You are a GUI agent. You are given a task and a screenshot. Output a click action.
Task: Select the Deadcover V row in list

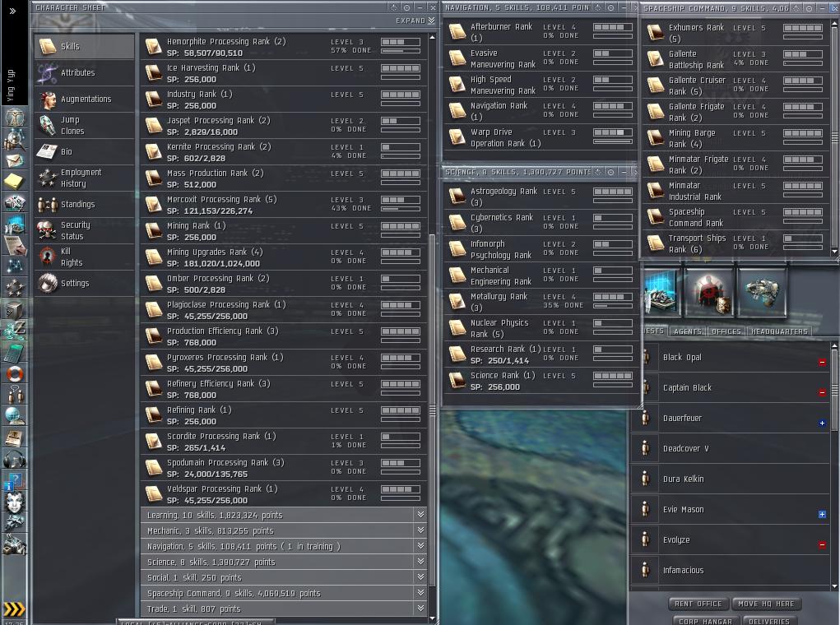point(731,448)
